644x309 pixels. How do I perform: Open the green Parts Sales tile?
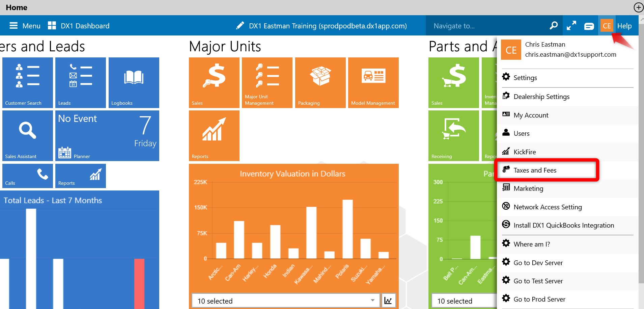point(454,83)
